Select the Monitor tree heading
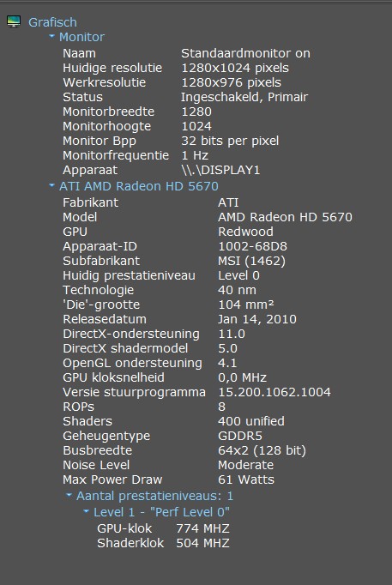392x585 pixels. click(x=81, y=37)
